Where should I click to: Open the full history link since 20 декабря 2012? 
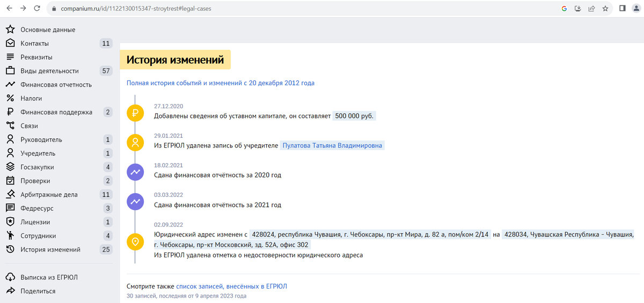(x=221, y=83)
